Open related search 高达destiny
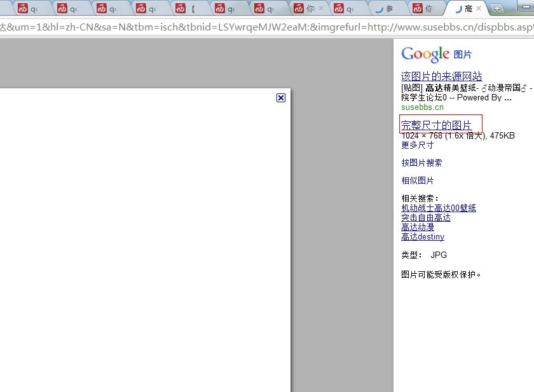This screenshot has height=392, width=534. (422, 236)
